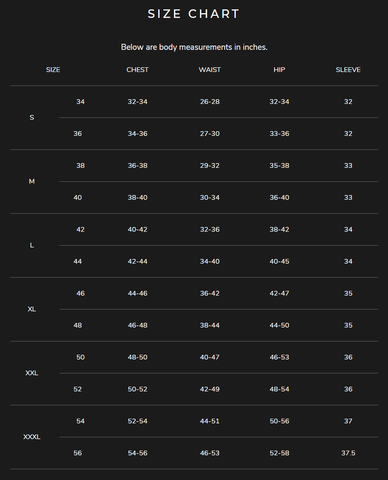388x480 pixels.
Task: Click the body measurements in inches text
Action: tap(194, 47)
